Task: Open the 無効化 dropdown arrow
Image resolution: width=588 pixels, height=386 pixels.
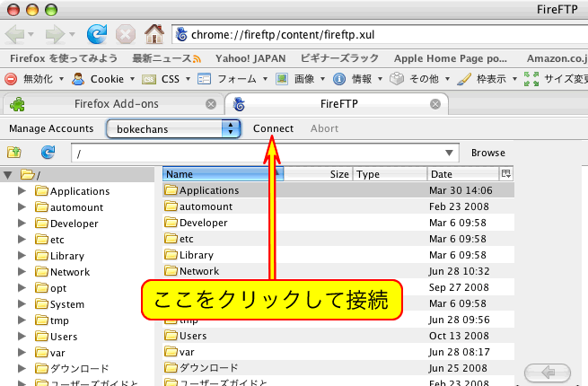Action: tap(62, 79)
